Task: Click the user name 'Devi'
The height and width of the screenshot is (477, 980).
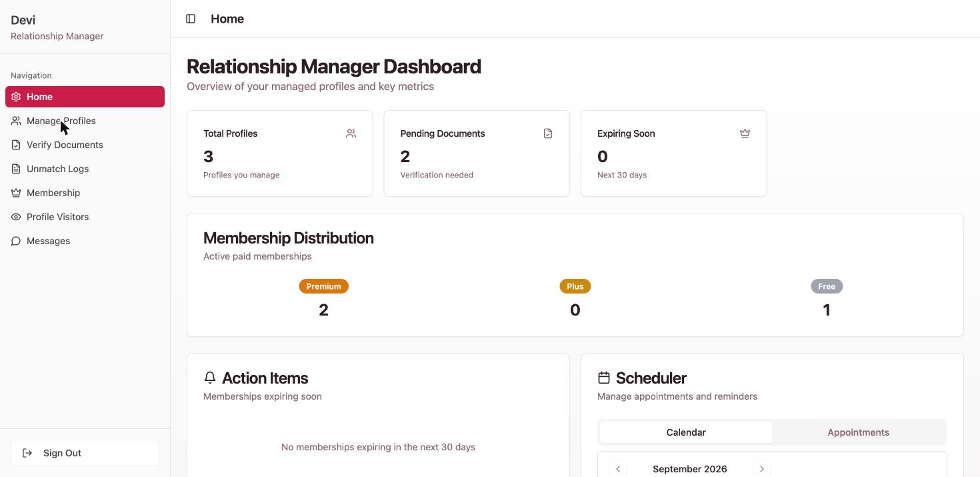Action: pos(23,20)
